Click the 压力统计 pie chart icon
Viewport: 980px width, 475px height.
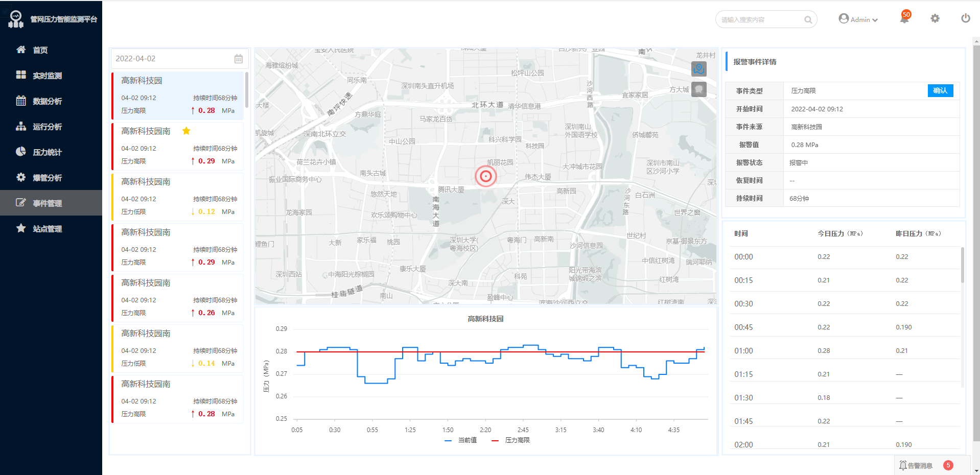pyautogui.click(x=21, y=152)
